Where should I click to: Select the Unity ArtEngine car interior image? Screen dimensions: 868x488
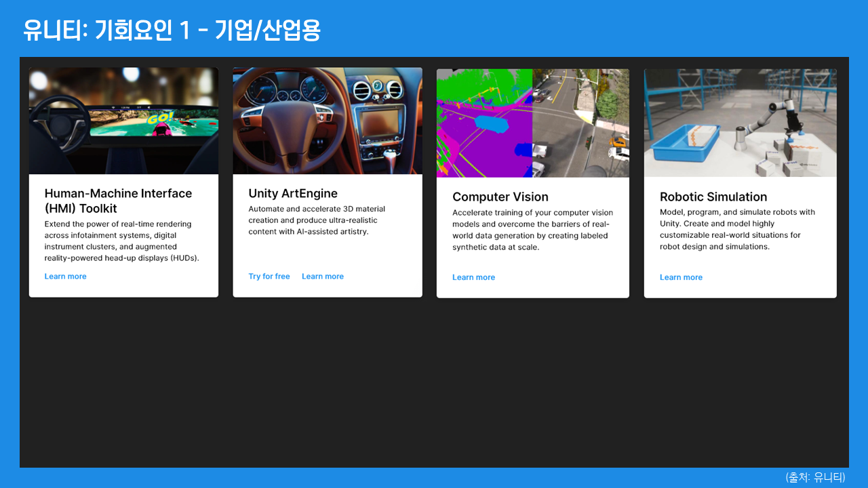tap(328, 121)
